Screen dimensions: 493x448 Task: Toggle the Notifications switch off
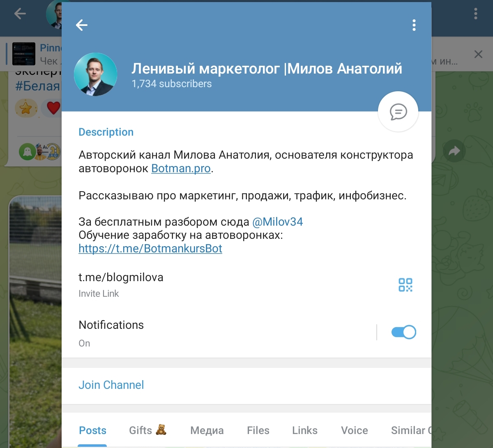point(404,332)
